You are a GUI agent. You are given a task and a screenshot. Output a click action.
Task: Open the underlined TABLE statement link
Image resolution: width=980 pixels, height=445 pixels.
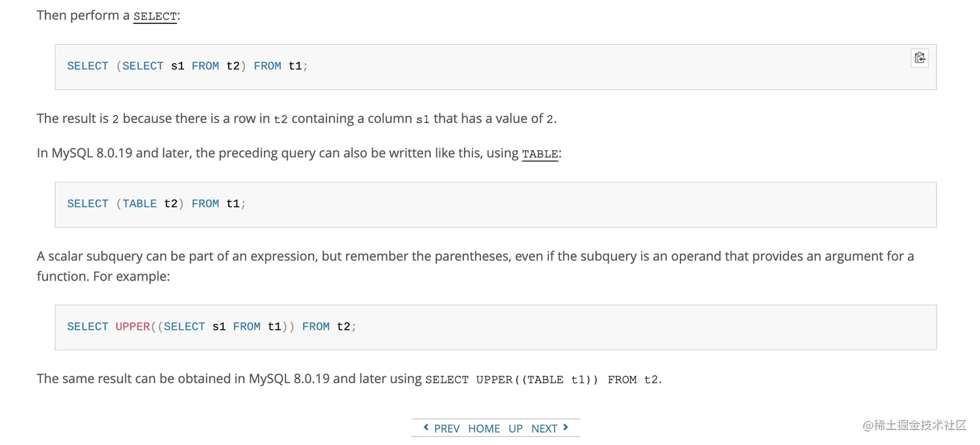point(540,154)
